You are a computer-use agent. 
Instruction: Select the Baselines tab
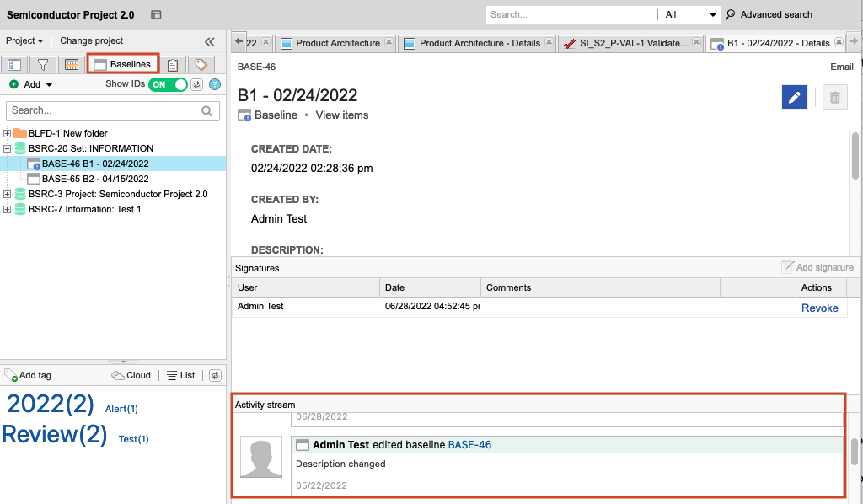click(x=123, y=64)
